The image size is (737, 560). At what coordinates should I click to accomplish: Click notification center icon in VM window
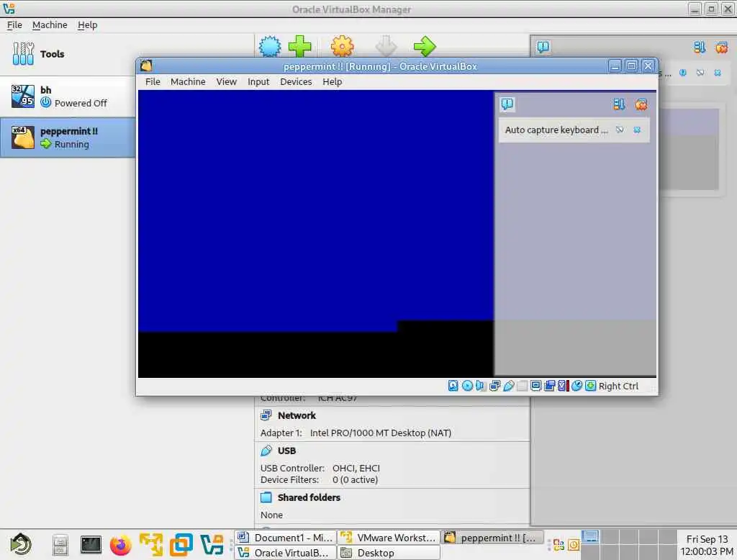click(x=507, y=104)
